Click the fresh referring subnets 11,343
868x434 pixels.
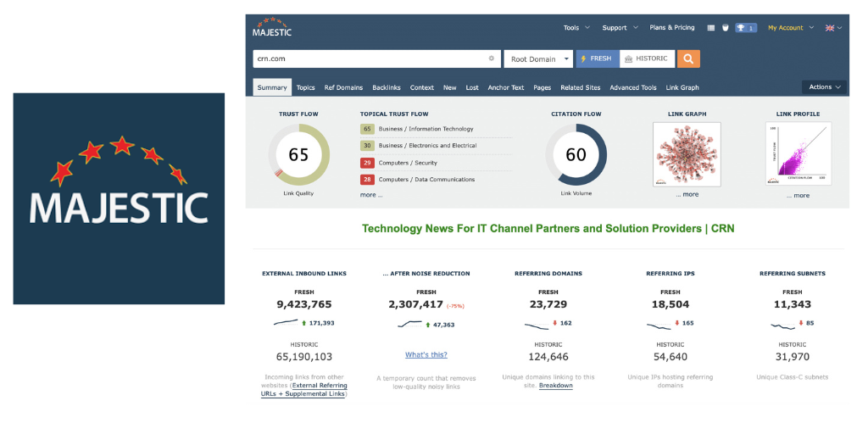pos(793,304)
